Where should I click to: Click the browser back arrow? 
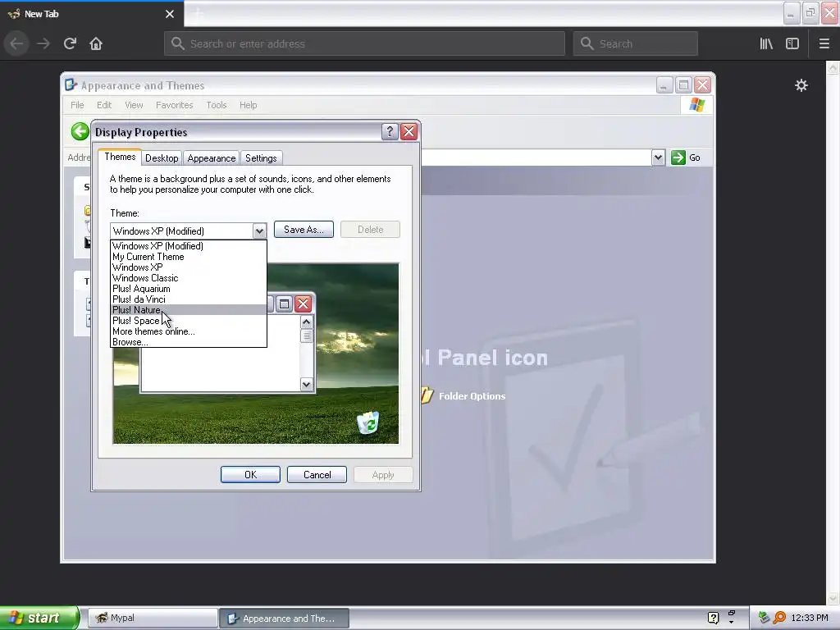click(x=16, y=43)
